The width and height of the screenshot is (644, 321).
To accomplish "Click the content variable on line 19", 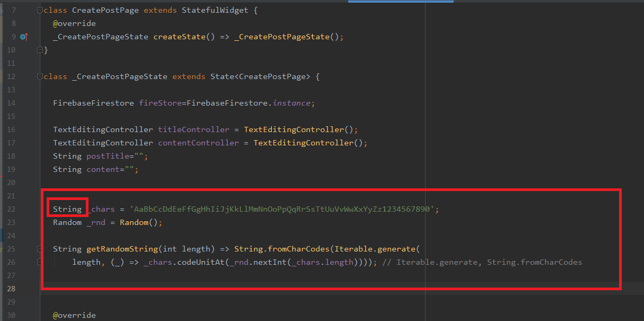I will coord(103,169).
